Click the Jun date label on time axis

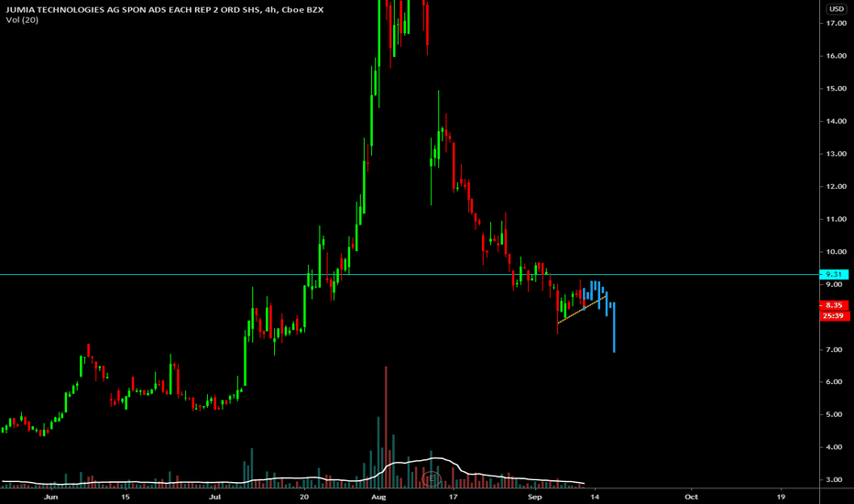pyautogui.click(x=50, y=497)
